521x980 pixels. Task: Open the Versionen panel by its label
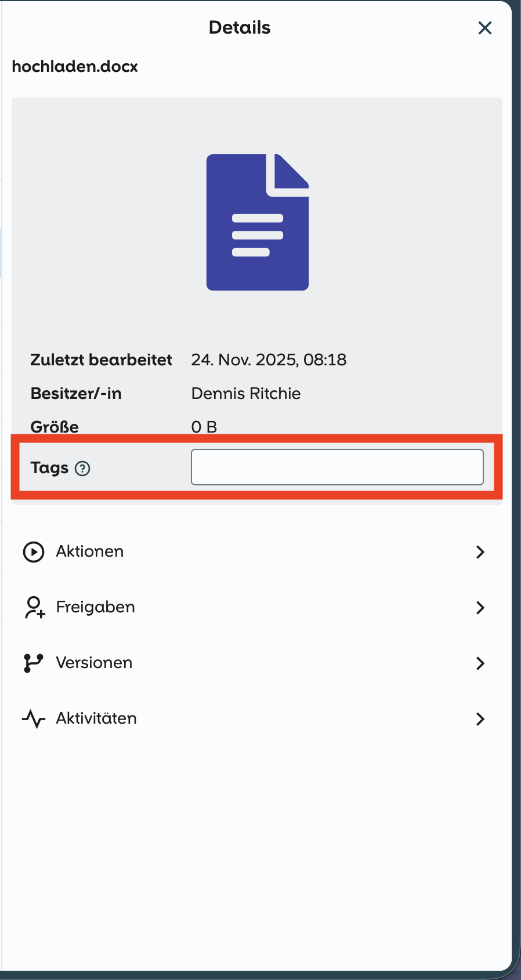coord(95,663)
